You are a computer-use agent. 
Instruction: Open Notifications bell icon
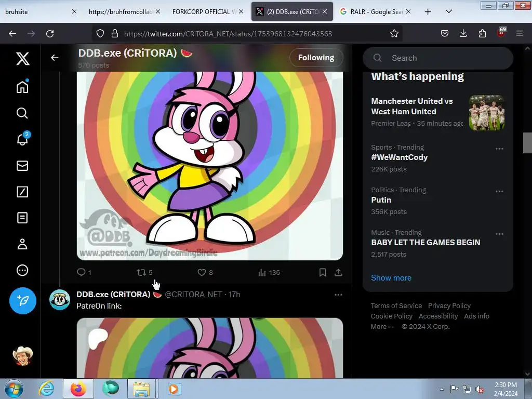point(22,139)
